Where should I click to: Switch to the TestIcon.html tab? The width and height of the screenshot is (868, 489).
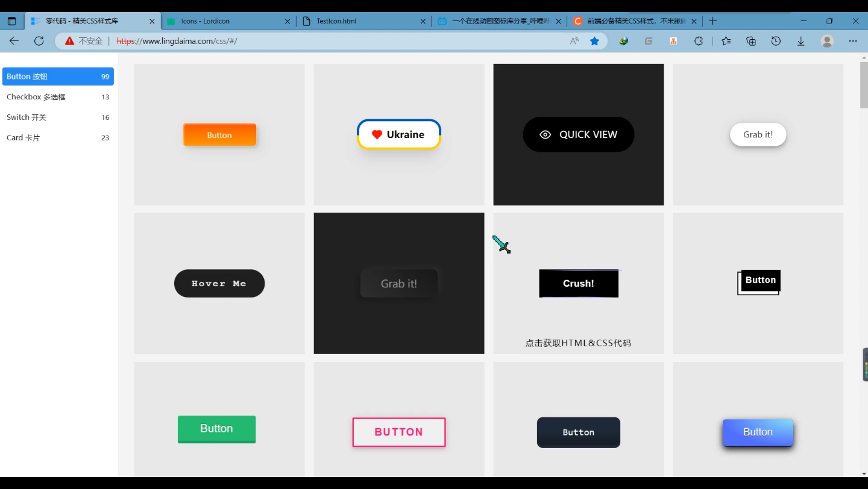tap(364, 21)
